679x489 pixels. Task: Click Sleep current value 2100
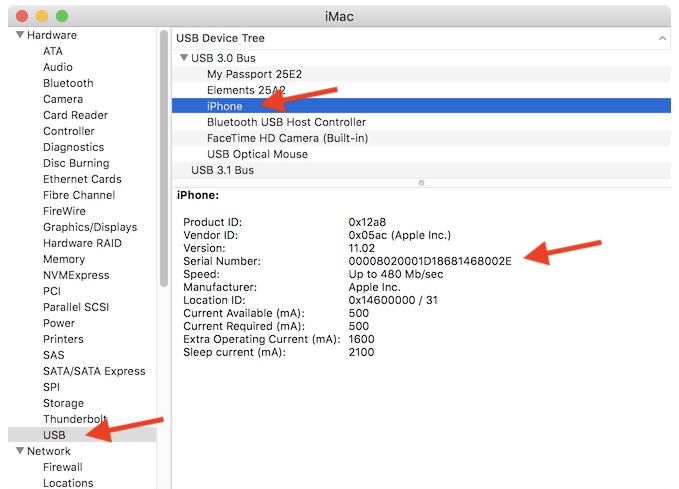(x=361, y=352)
